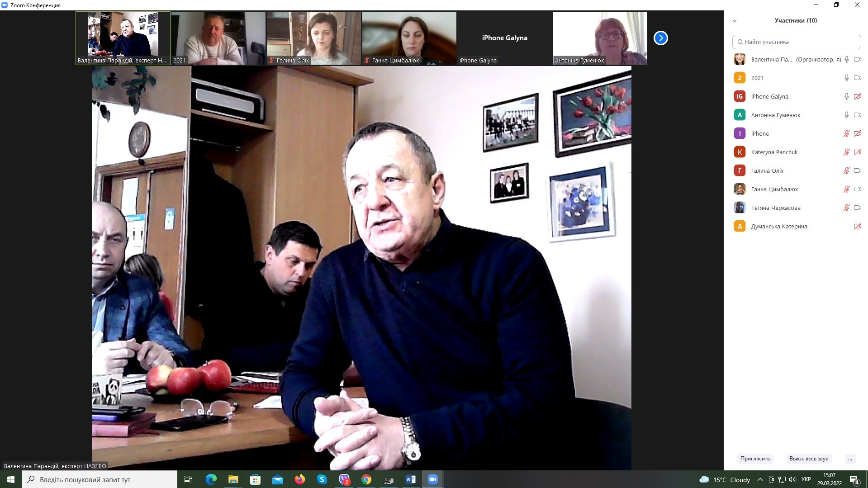This screenshot has height=488, width=868.
Task: Toggle Ганна Цимбалюк's camera icon
Action: click(x=858, y=189)
